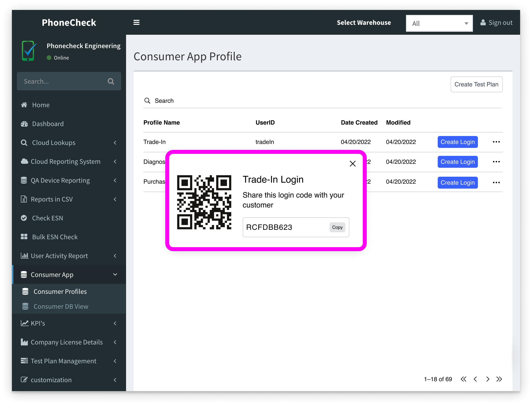Viewport: 532px width, 405px height.
Task: Open three-dot menu for Purchase row
Action: click(x=496, y=183)
